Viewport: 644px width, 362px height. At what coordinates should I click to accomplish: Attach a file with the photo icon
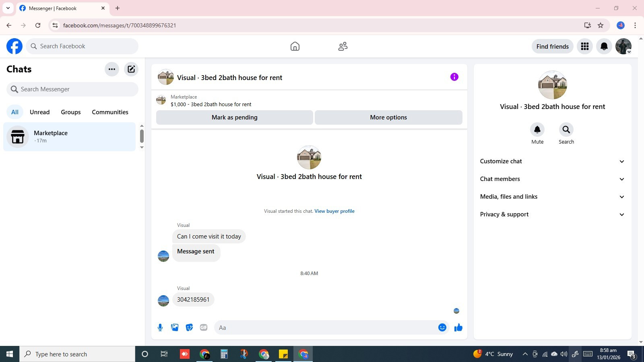click(x=175, y=327)
